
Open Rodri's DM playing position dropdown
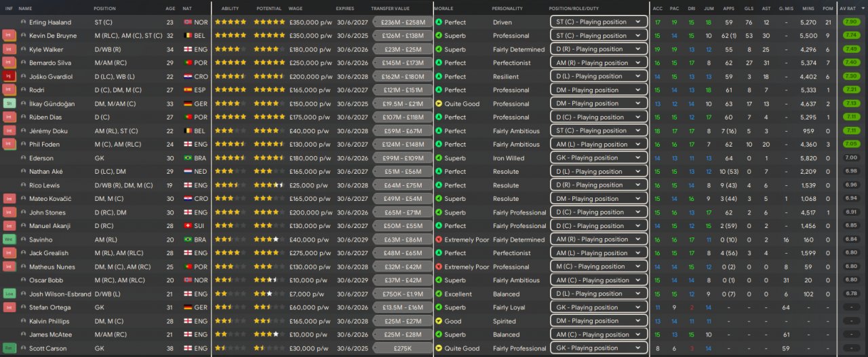pos(599,90)
